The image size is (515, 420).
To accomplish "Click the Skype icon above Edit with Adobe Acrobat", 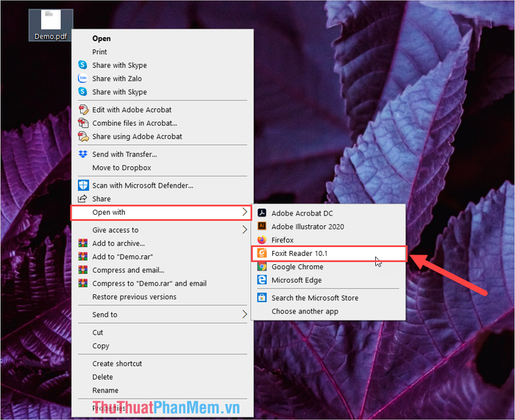I will [x=82, y=92].
